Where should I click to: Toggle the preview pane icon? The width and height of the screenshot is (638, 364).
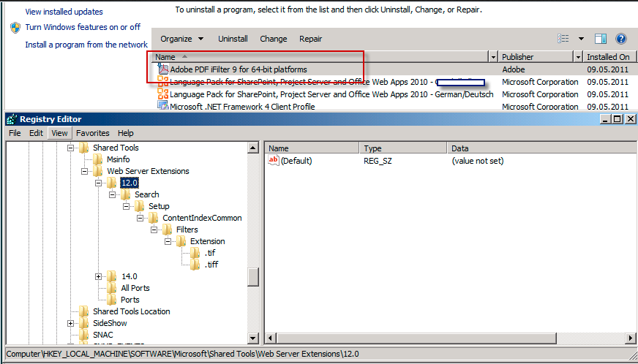coord(601,39)
